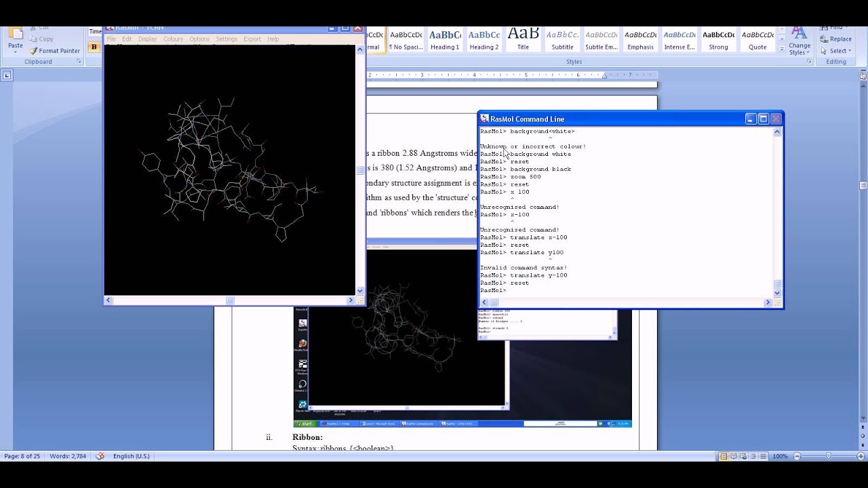Switch to Print Layout view

tap(724, 456)
